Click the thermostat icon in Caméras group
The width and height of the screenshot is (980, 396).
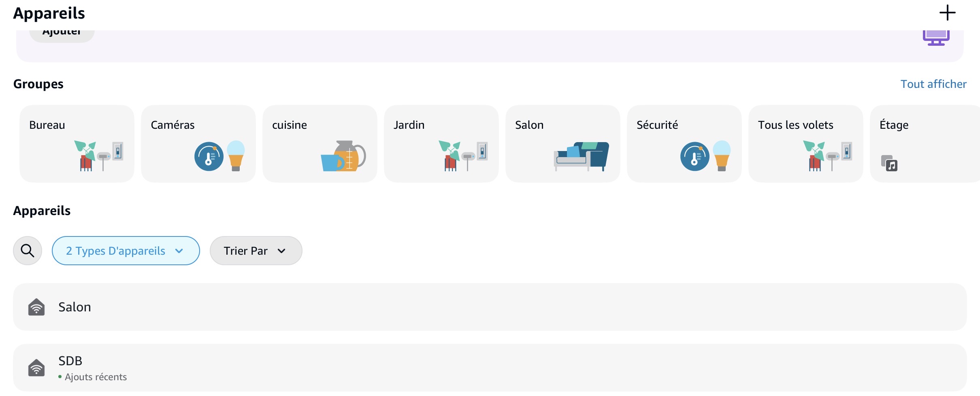pos(209,156)
